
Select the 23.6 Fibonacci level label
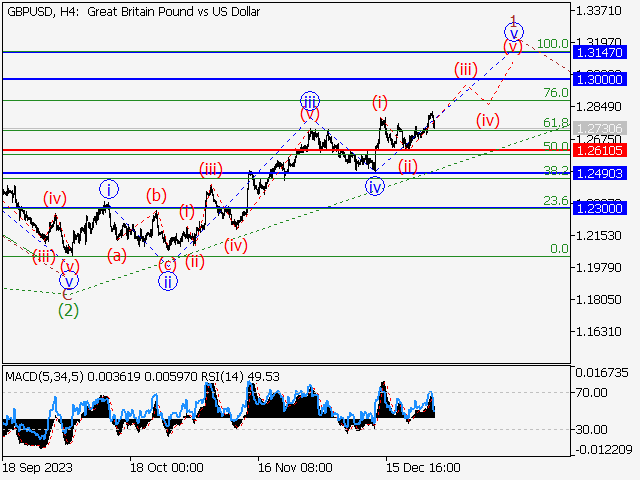coord(556,200)
